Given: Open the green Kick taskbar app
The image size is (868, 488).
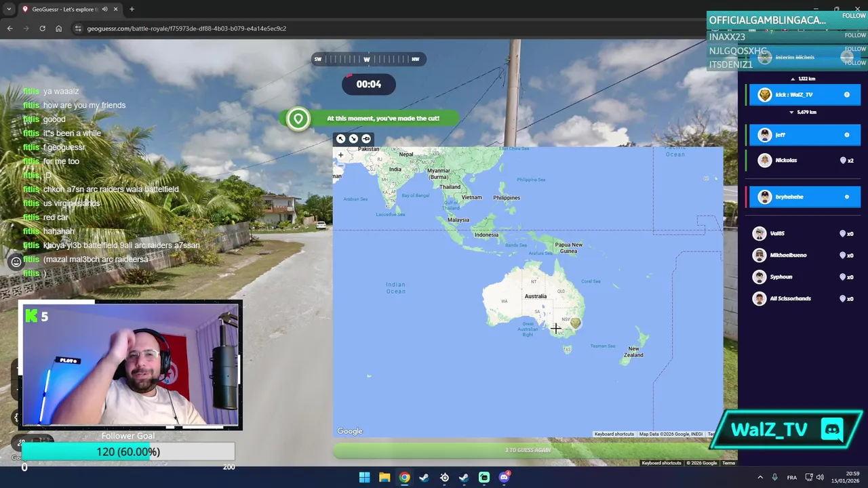Looking at the screenshot, I should click(484, 477).
